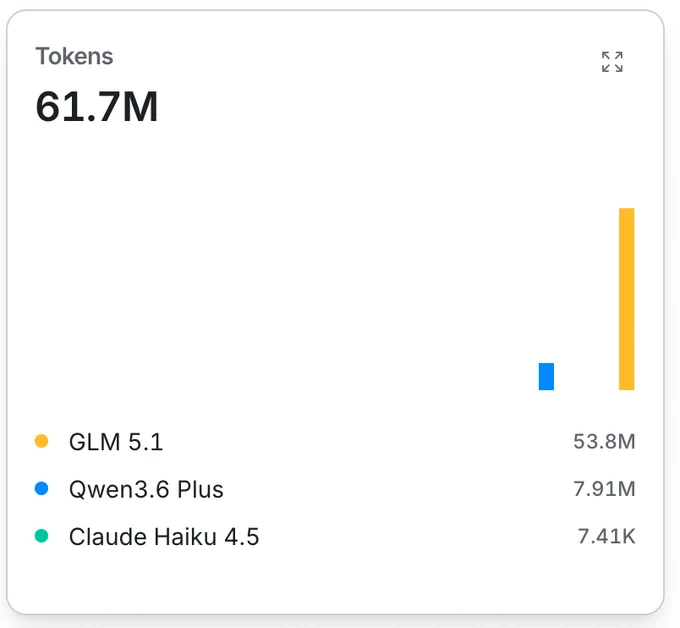
Task: Click the 61.7M total tokens figure
Action: coord(97,107)
